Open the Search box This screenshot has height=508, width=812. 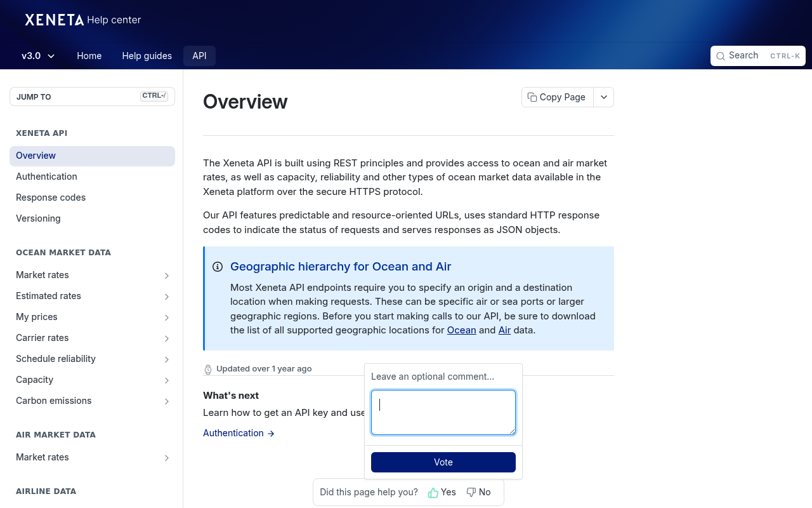pos(758,56)
